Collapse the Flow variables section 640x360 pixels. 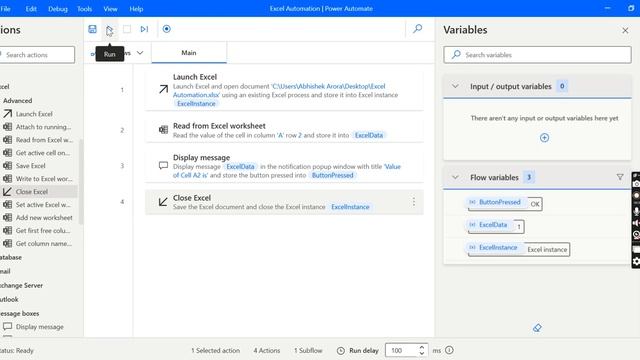[455, 177]
